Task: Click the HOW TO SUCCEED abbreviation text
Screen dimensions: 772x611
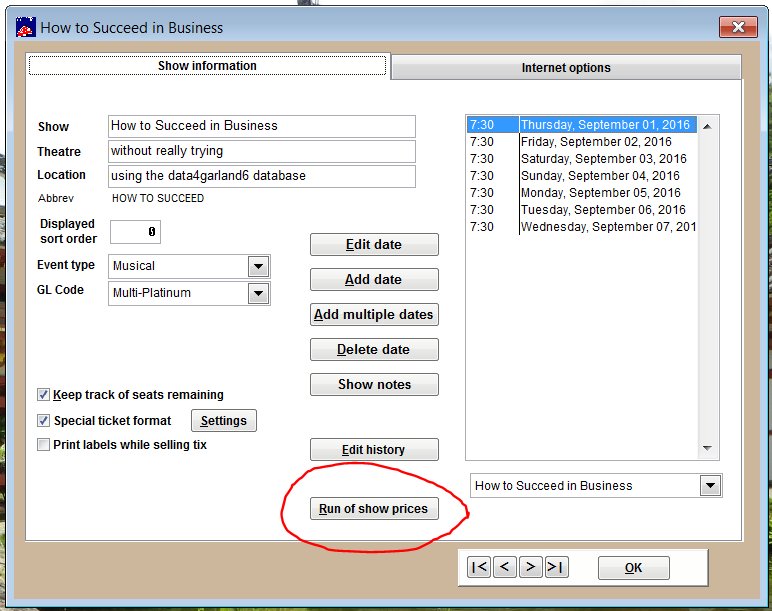Action: [158, 198]
